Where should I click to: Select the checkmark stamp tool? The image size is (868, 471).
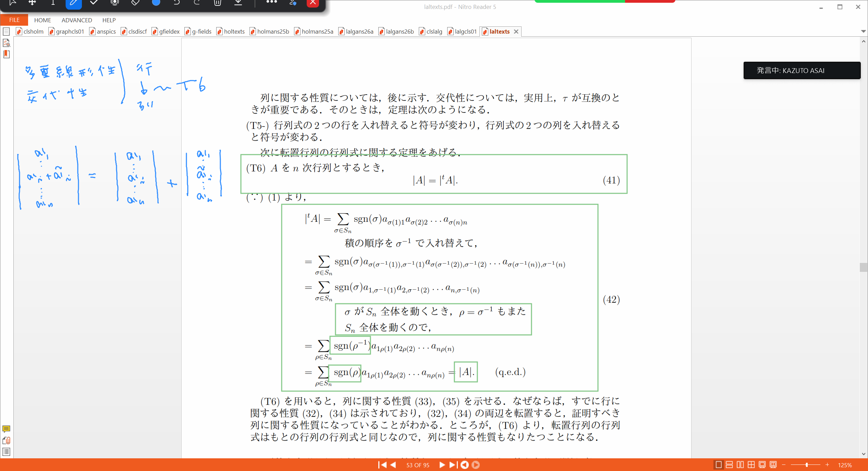94,3
